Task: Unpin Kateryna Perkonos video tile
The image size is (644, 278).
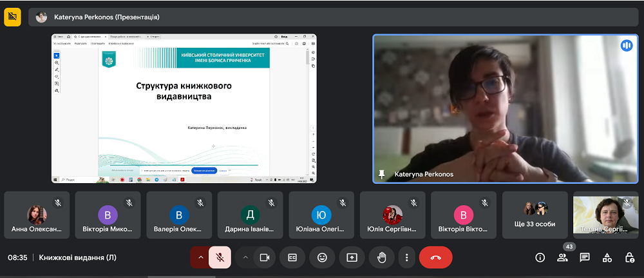Action: click(382, 174)
